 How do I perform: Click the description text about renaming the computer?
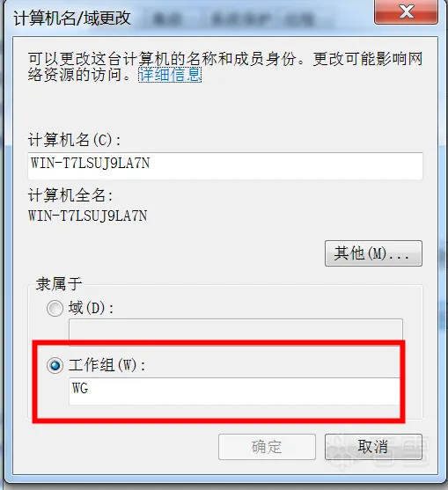pyautogui.click(x=225, y=67)
